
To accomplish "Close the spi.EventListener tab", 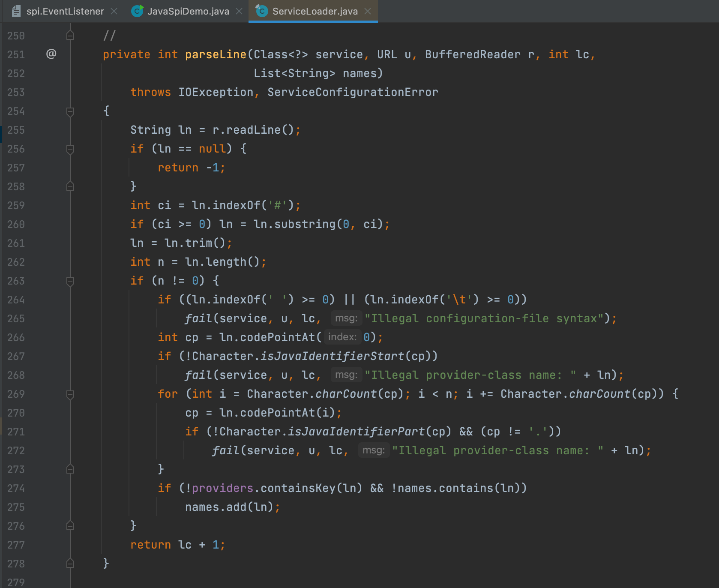I will pyautogui.click(x=114, y=11).
